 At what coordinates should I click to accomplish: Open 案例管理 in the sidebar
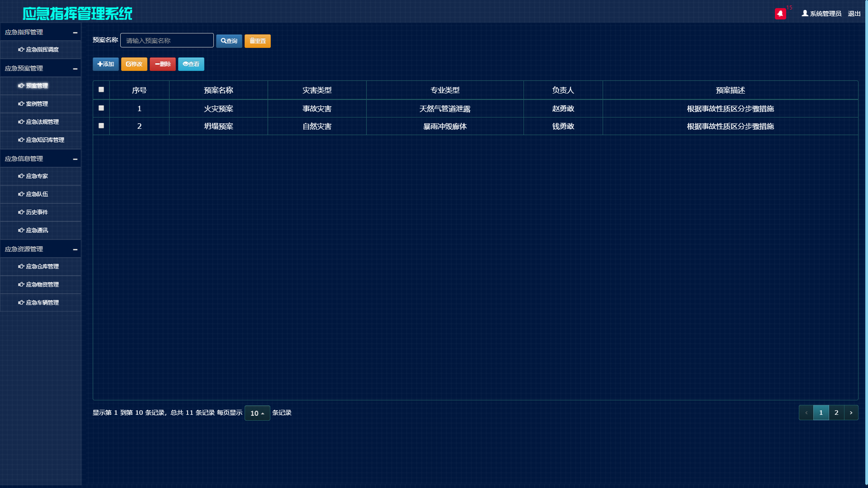point(37,104)
